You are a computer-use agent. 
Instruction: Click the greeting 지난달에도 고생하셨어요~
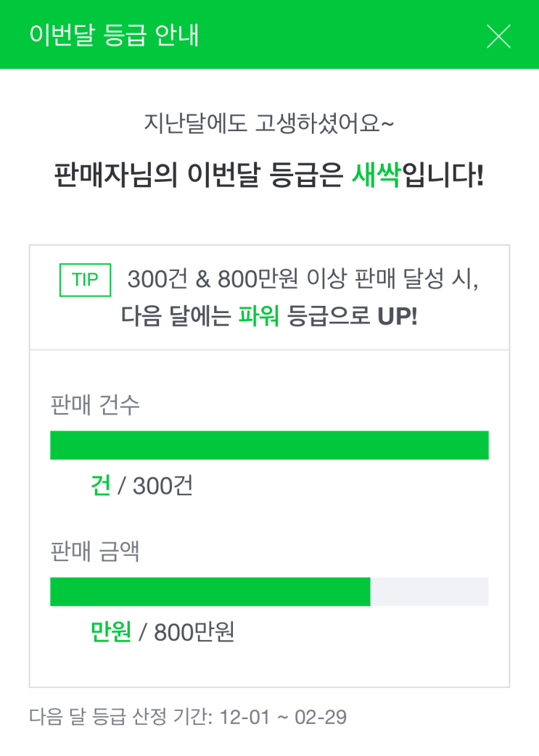(269, 125)
